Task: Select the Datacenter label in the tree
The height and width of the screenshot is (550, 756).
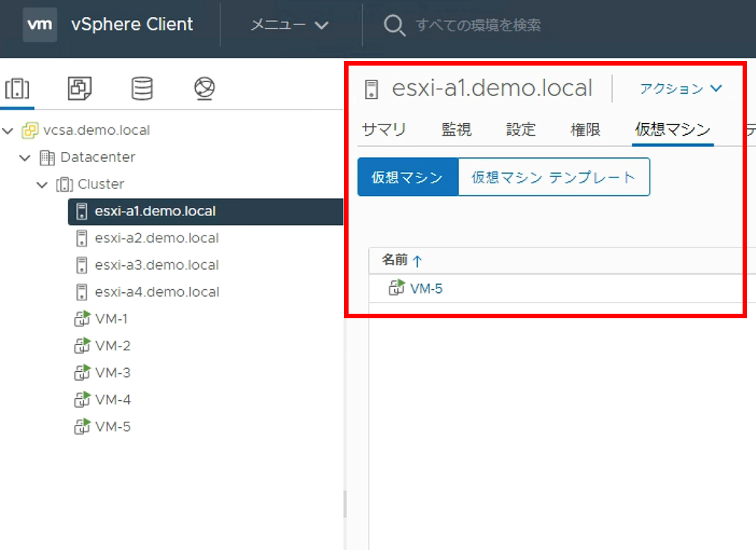Action: (98, 157)
